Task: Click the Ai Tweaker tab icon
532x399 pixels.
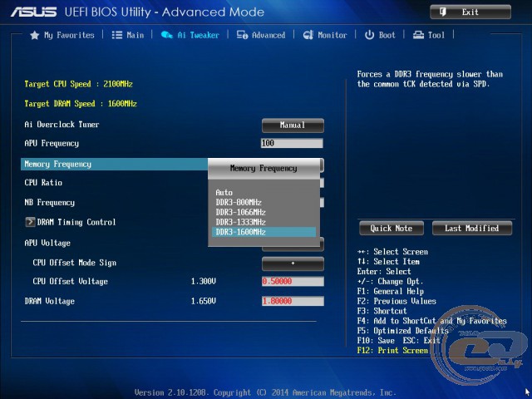Action: (167, 35)
